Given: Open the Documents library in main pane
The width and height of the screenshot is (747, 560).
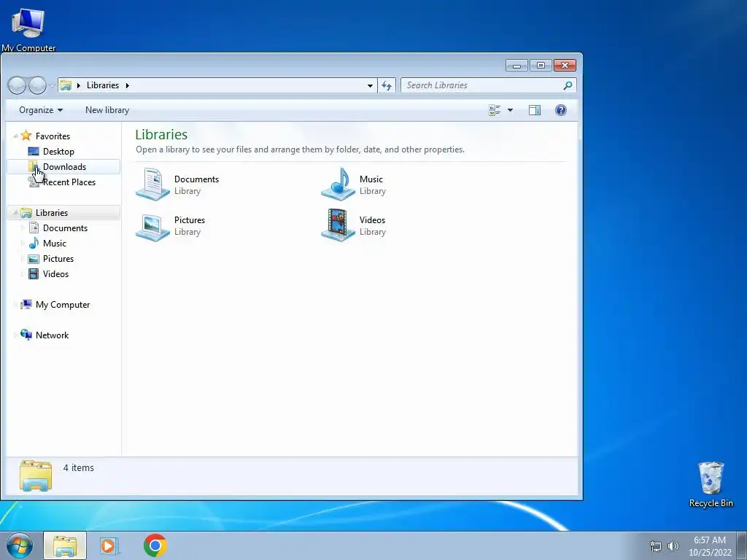Looking at the screenshot, I should (x=177, y=184).
